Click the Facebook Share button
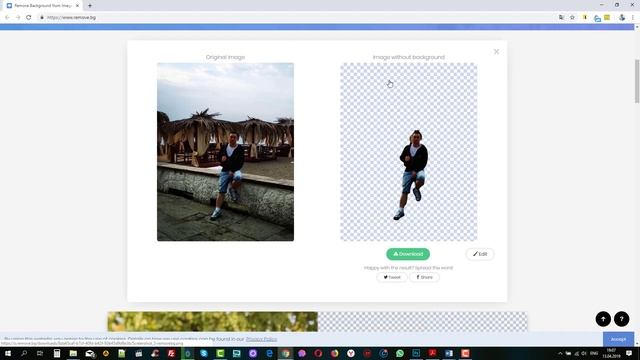Screen dimensions: 640x360 424,277
